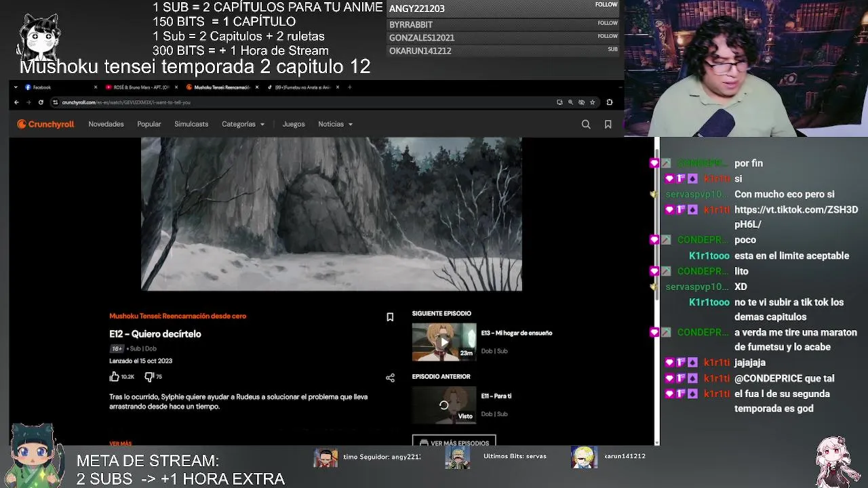Open the watchlist bookmark icon in Crunchyroll header
The height and width of the screenshot is (488, 868).
pyautogui.click(x=608, y=124)
